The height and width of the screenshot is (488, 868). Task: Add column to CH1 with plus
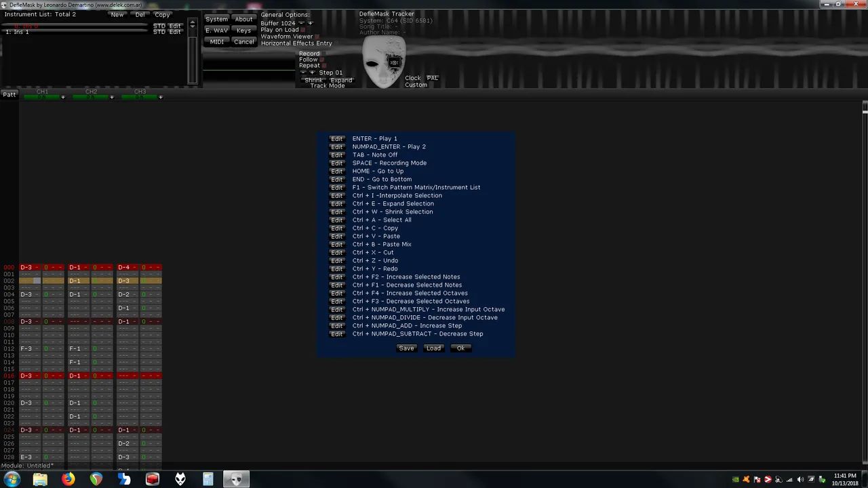pyautogui.click(x=63, y=98)
